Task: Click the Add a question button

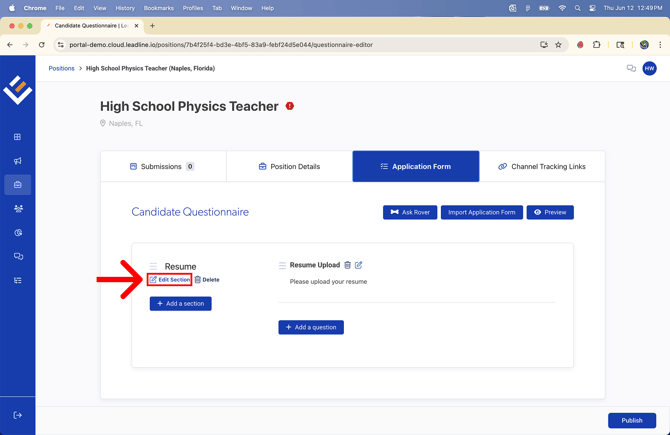Action: pos(311,327)
